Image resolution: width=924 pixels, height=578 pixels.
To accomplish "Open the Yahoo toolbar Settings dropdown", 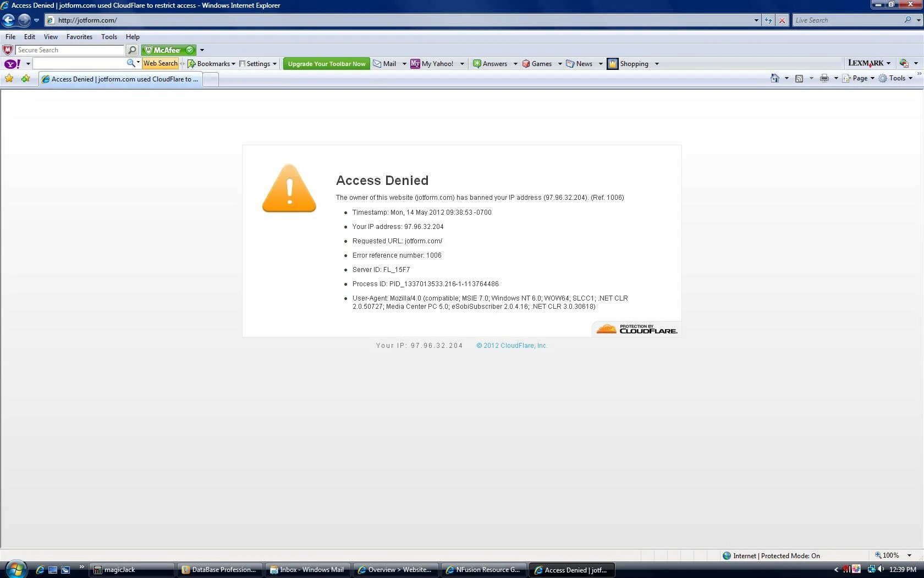I will (x=258, y=64).
